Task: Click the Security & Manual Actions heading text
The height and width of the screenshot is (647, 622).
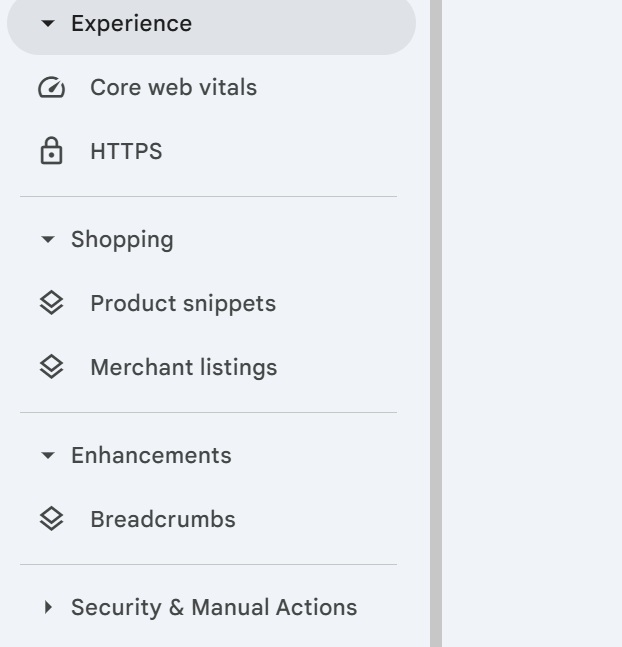Action: click(213, 607)
